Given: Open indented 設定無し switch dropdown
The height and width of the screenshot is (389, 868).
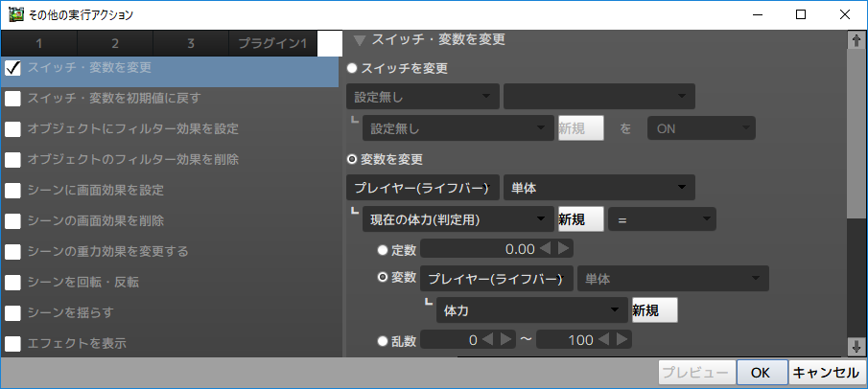Looking at the screenshot, I should tap(458, 128).
